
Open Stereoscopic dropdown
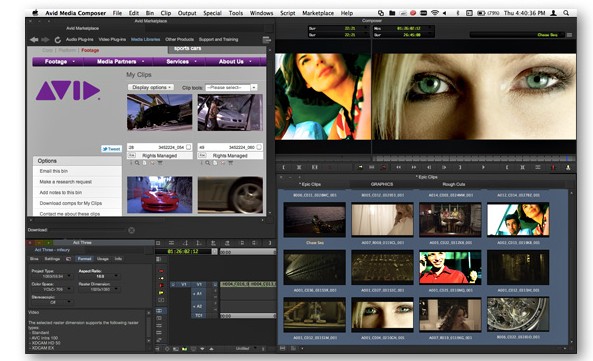click(x=52, y=302)
